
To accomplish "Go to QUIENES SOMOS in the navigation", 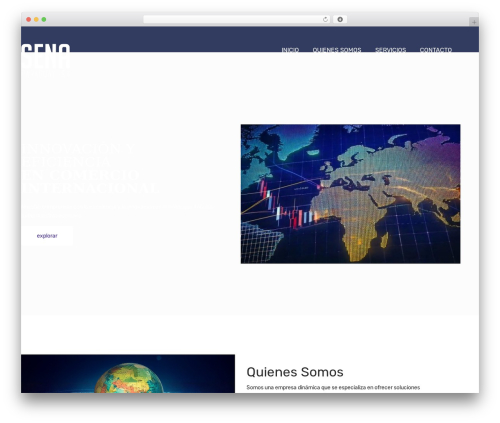I will point(337,50).
